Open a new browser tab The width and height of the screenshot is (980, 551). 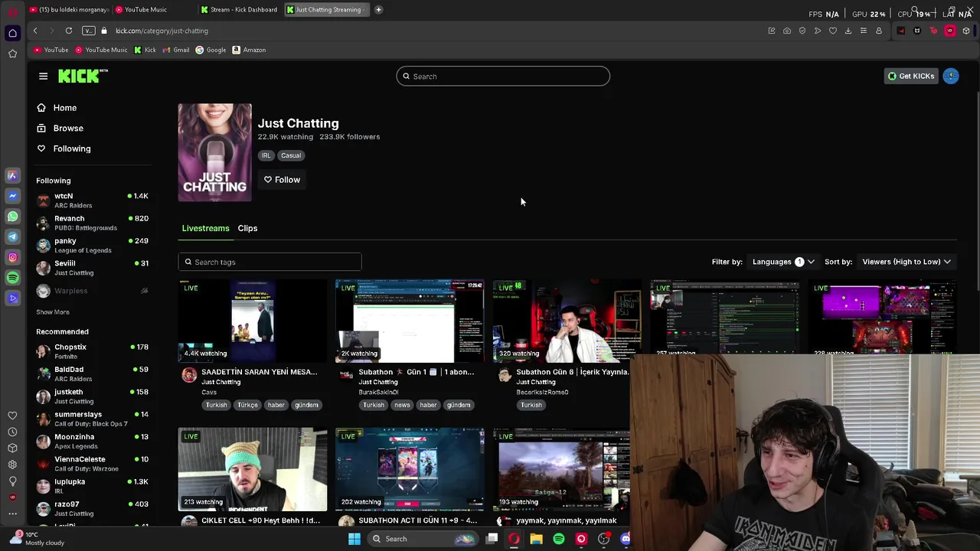pos(378,9)
